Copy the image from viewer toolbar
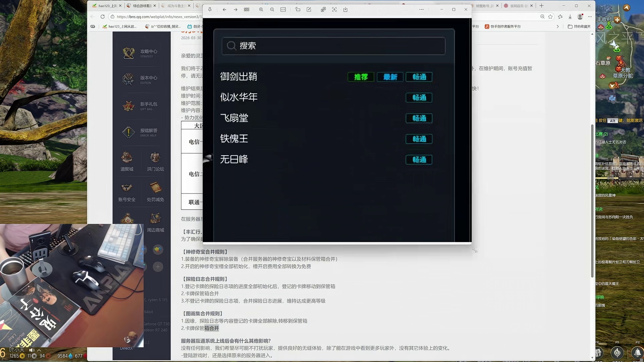This screenshot has width=644, height=362. click(323, 10)
